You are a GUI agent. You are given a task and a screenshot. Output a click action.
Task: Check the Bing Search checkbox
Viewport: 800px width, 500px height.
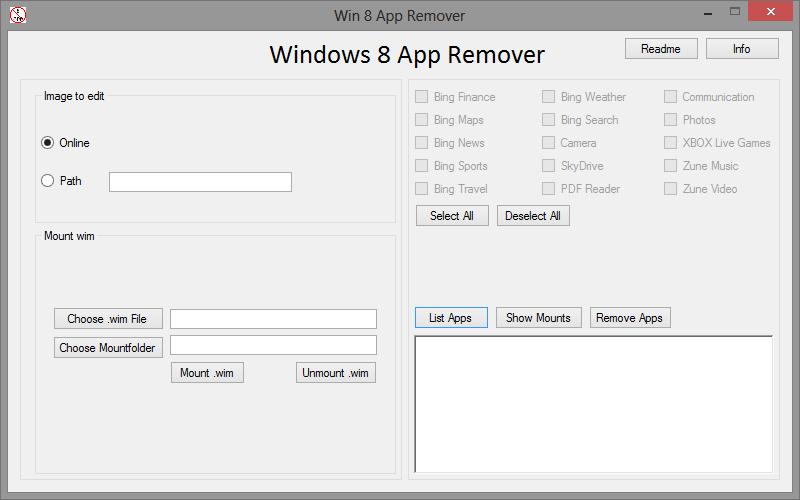pos(548,119)
